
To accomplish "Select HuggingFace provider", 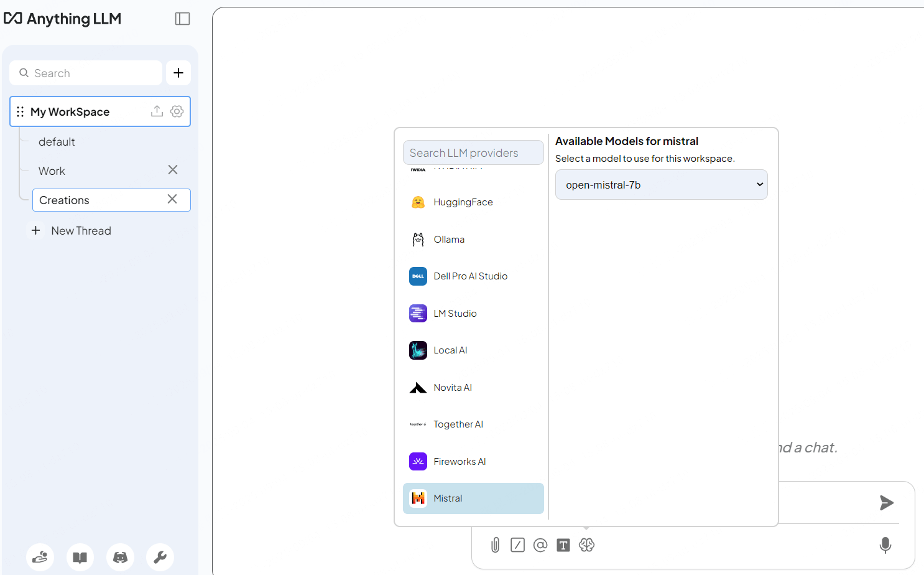I will (x=473, y=202).
